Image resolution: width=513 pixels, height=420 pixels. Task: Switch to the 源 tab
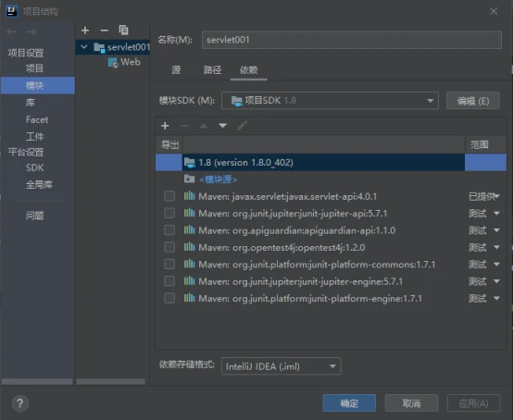(x=176, y=69)
